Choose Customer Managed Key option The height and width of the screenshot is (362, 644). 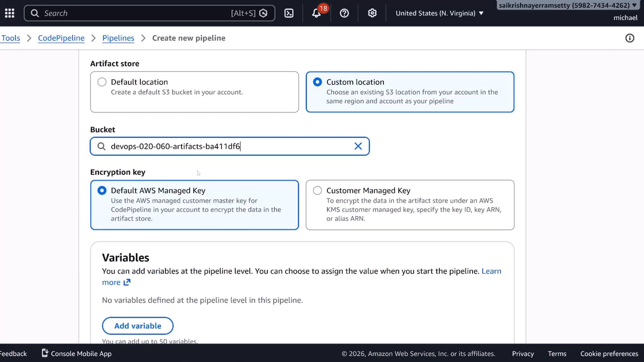coord(410,205)
